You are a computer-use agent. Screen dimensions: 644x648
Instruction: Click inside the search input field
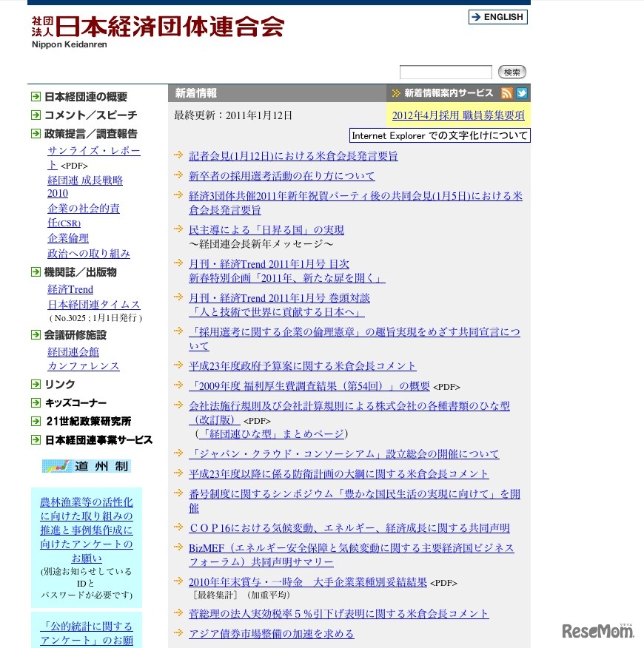[x=444, y=72]
